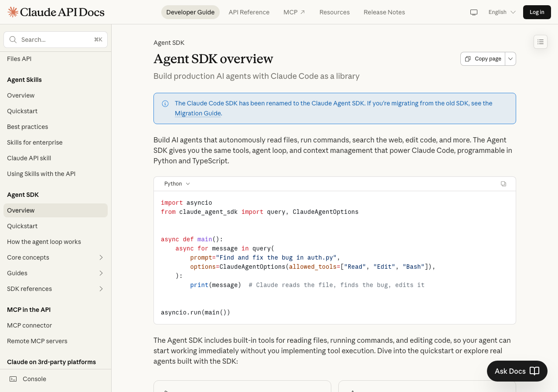Open the Ask Docs chat button
The height and width of the screenshot is (392, 558).
click(x=517, y=371)
